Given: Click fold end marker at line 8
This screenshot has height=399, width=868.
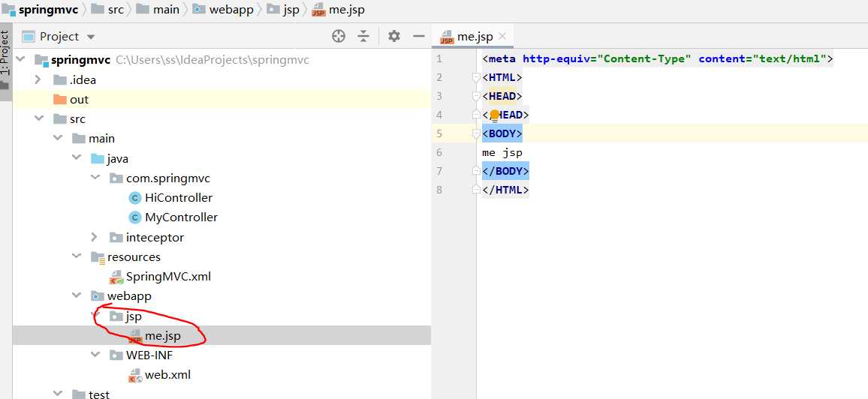Looking at the screenshot, I should [x=476, y=190].
